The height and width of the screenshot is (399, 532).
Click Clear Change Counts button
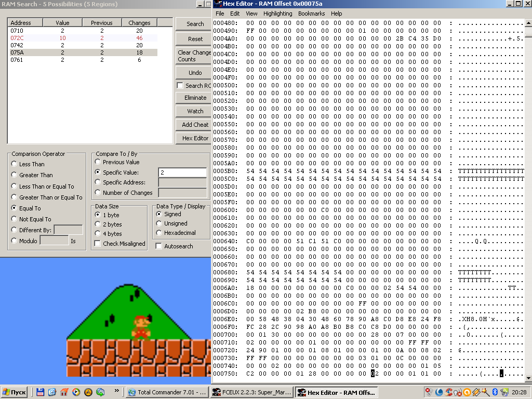click(194, 56)
